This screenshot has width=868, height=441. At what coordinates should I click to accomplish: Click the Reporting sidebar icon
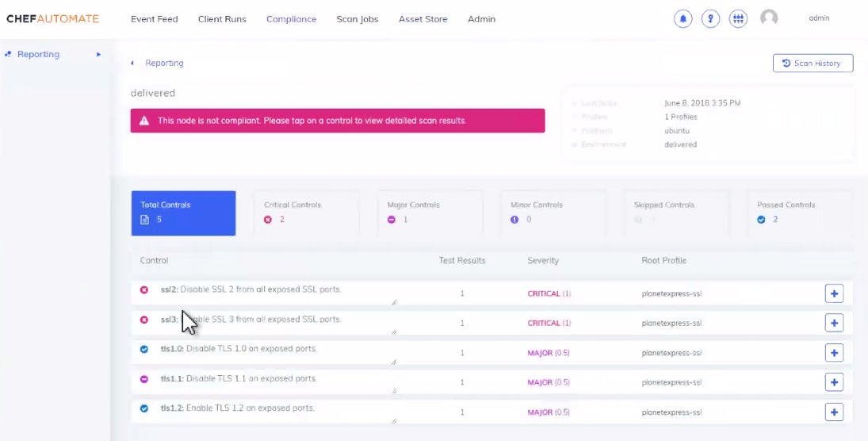8,54
